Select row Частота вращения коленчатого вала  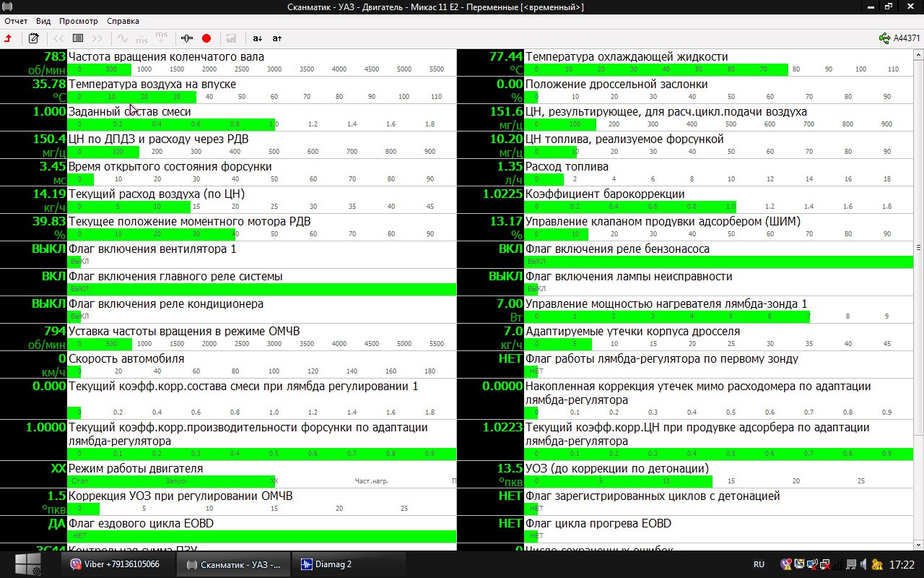coord(228,63)
